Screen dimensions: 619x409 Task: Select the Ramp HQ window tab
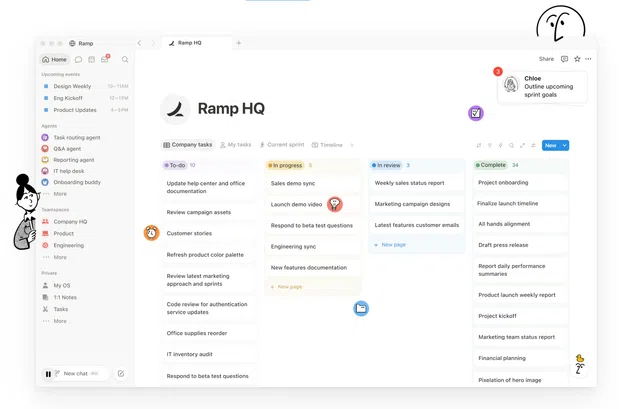[196, 43]
